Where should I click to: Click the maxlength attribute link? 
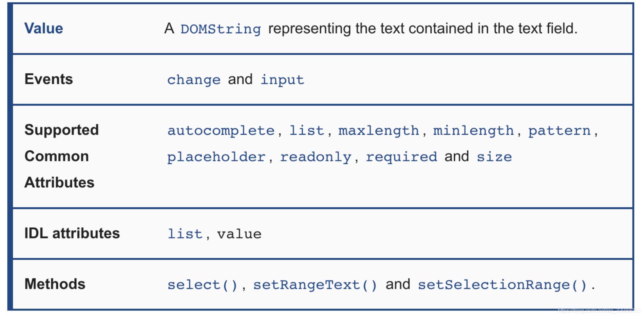coord(379,131)
